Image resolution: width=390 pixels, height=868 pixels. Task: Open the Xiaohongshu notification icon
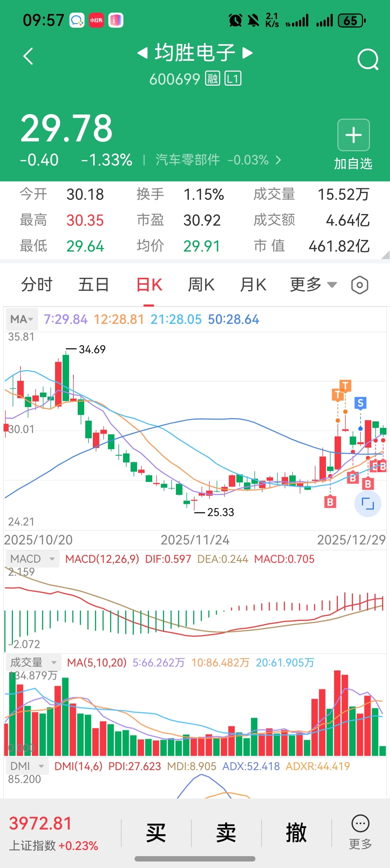(x=96, y=20)
